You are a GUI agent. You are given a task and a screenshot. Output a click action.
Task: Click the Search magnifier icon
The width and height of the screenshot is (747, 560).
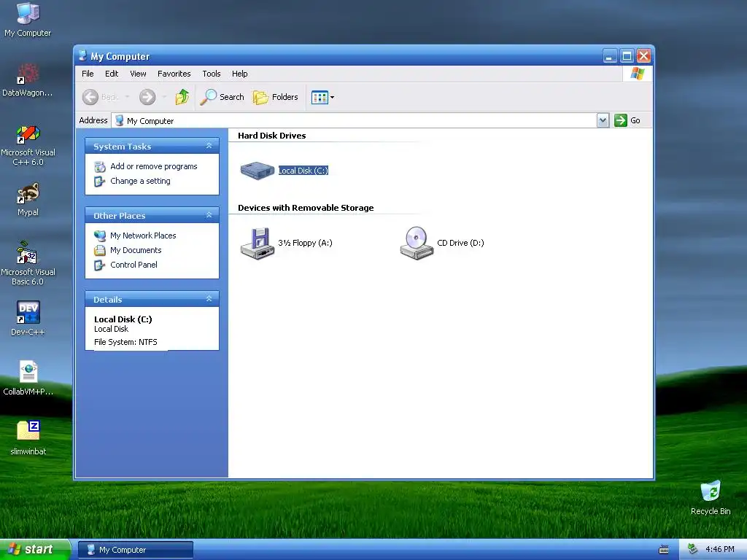click(208, 97)
